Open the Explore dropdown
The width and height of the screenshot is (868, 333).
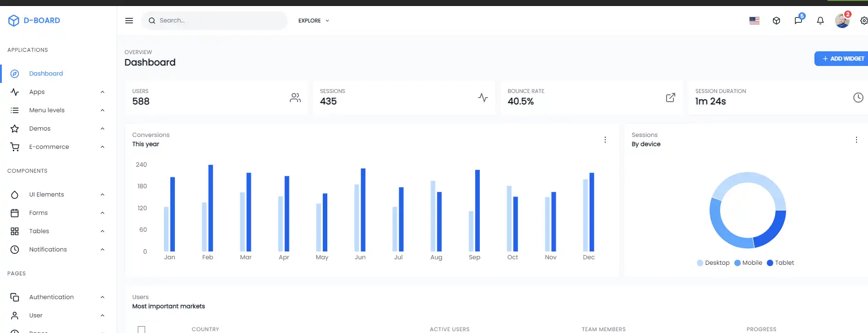pos(314,21)
